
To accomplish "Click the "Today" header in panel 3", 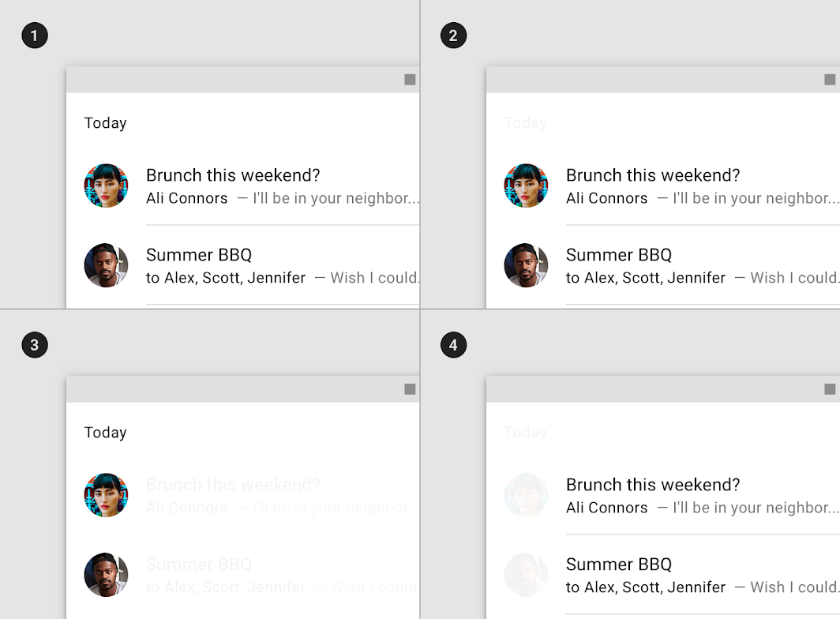I will 105,433.
